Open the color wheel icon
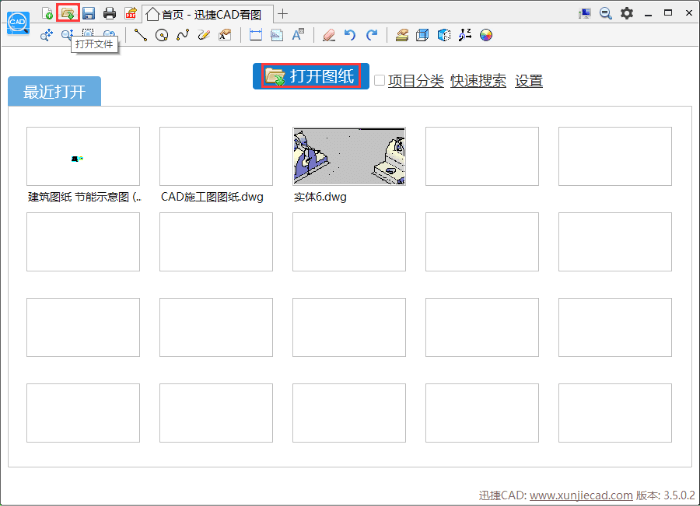 tap(486, 35)
